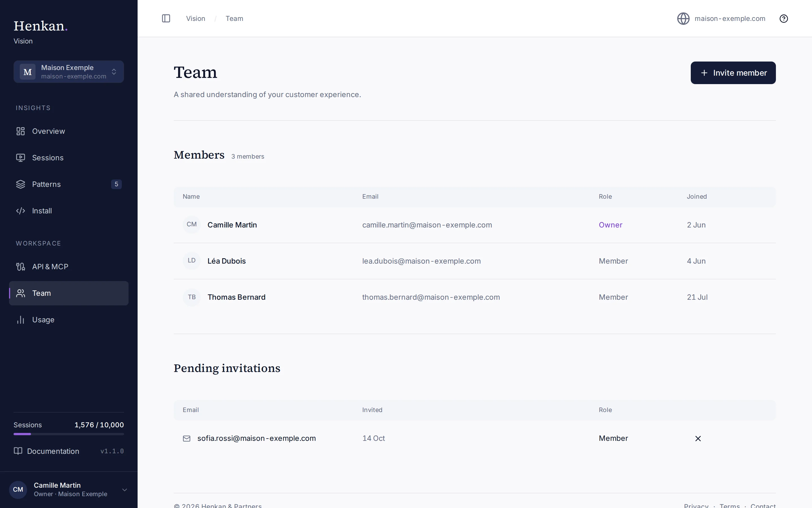This screenshot has width=812, height=508.
Task: Click the CM avatar in Camille Martin's row
Action: [x=192, y=224]
